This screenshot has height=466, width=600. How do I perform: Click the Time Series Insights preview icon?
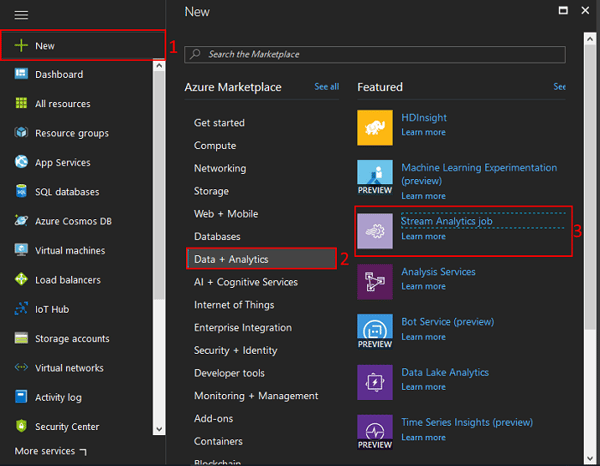(375, 432)
